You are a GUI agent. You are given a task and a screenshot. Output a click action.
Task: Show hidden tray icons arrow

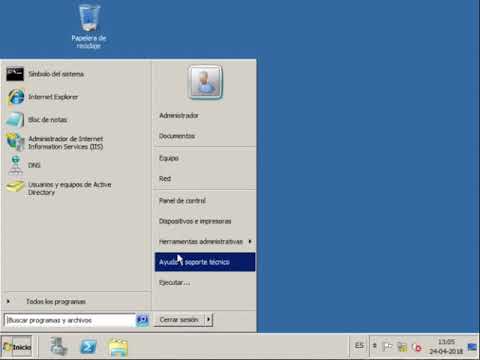click(374, 346)
